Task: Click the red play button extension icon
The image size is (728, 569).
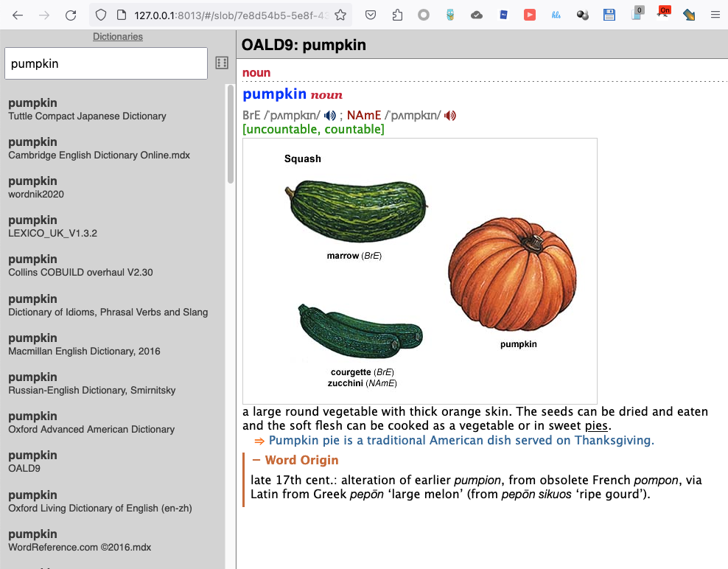Action: (530, 15)
